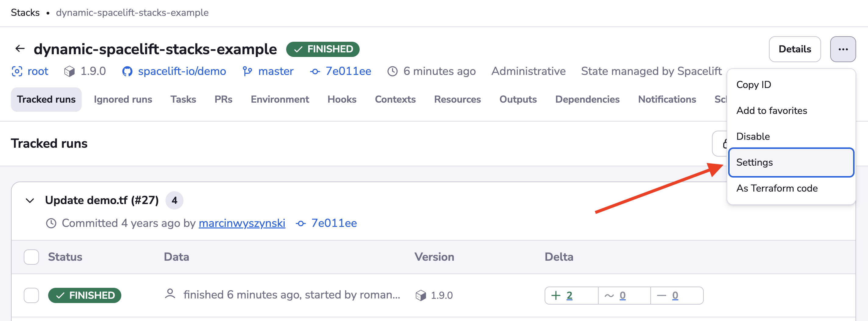
Task: Tick the select-all checkbox in Status header
Action: tap(31, 257)
